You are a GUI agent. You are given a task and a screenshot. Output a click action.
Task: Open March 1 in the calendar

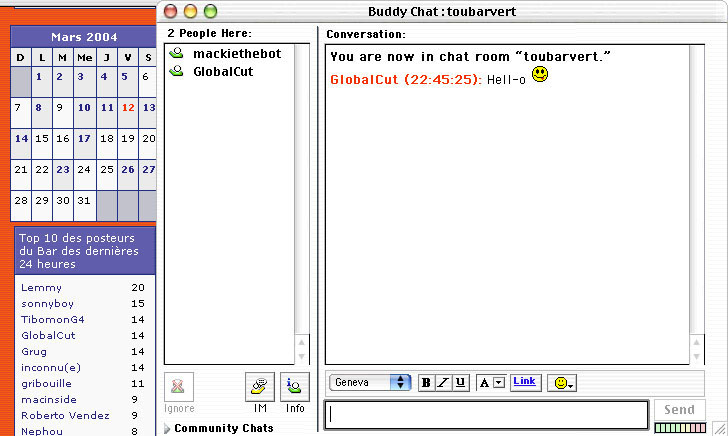tap(39, 77)
